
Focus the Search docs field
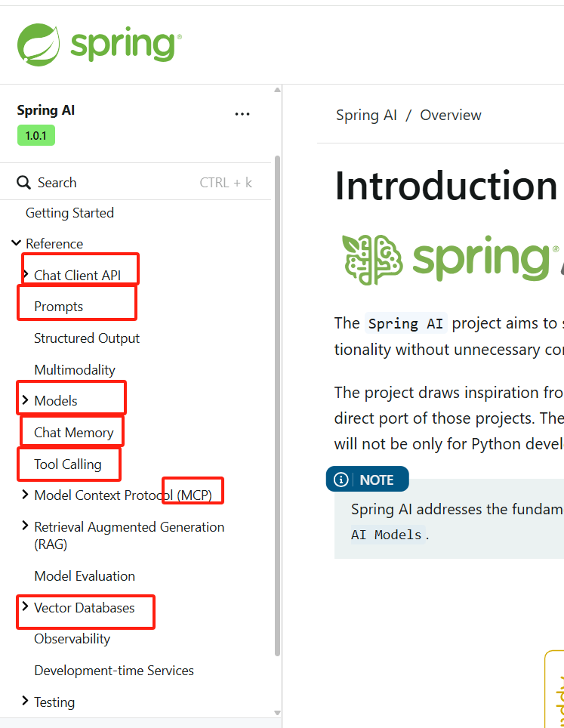pos(135,183)
